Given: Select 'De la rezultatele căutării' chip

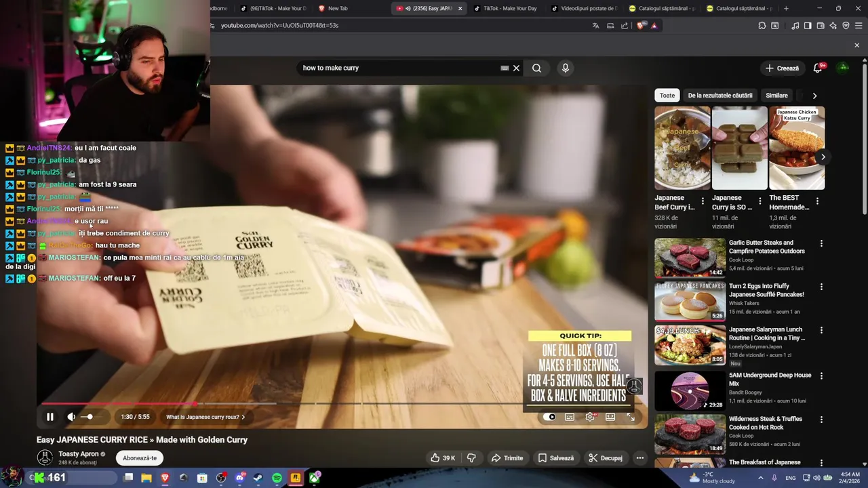Looking at the screenshot, I should click(x=720, y=96).
